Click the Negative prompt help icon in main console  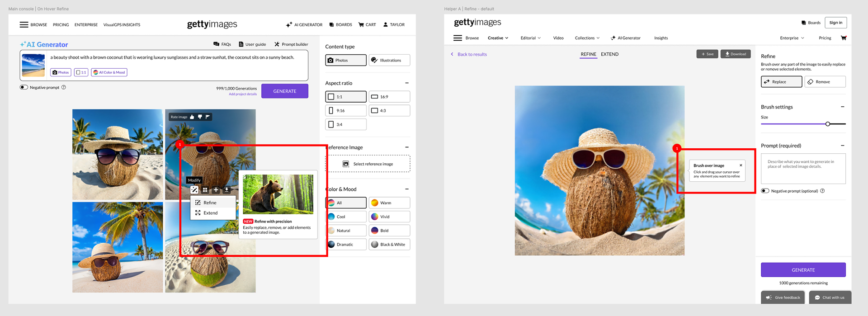[x=64, y=87]
